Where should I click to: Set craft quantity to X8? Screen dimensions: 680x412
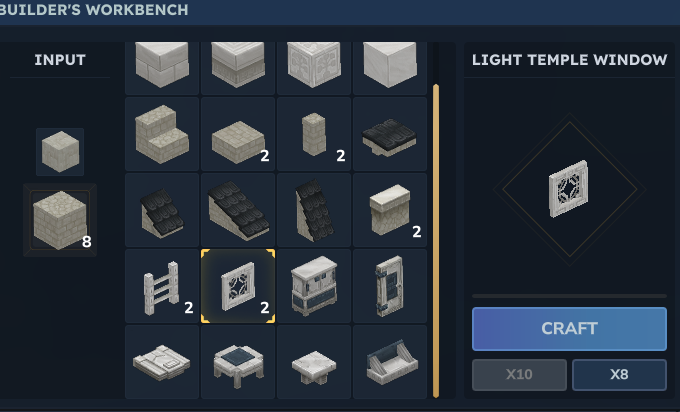pos(619,375)
